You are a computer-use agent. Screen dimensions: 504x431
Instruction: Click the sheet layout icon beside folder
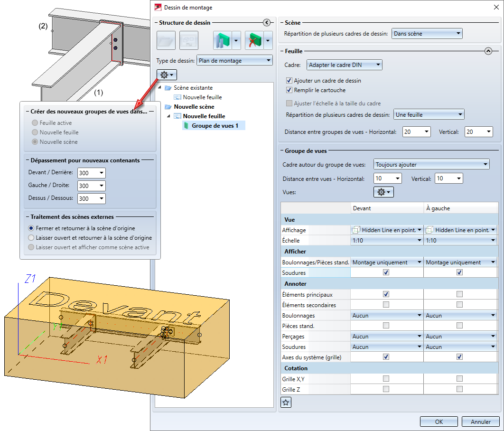tap(188, 41)
